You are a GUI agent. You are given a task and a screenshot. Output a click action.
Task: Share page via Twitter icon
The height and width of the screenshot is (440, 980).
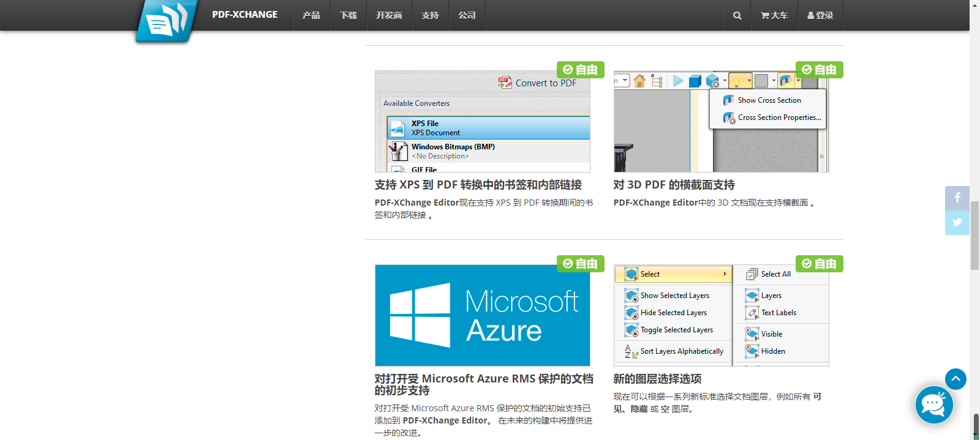(x=957, y=223)
